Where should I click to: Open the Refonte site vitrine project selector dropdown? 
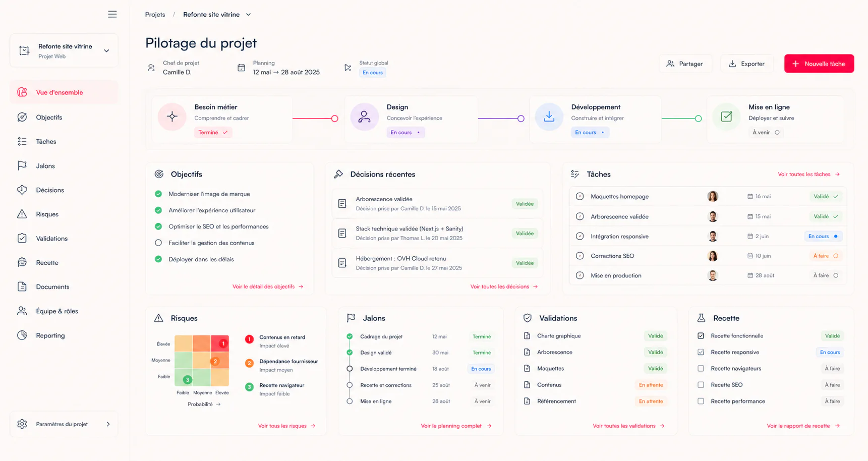click(x=64, y=50)
